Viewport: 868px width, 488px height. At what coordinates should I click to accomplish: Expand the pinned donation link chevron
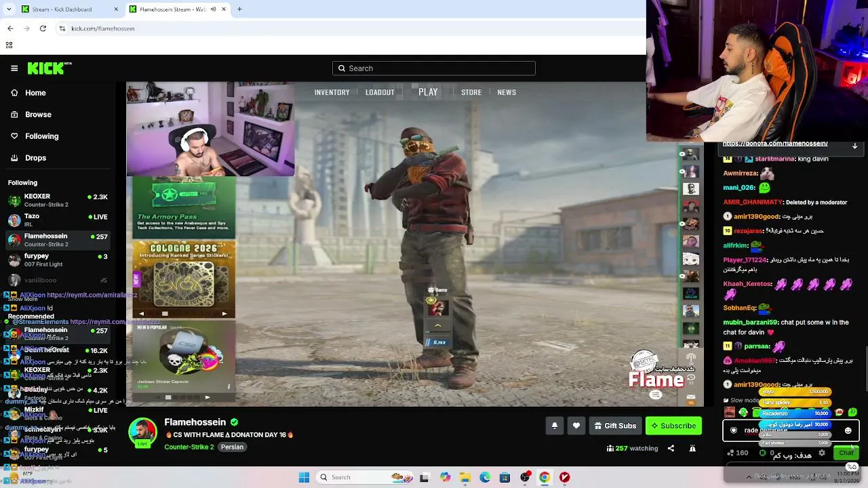click(854, 146)
